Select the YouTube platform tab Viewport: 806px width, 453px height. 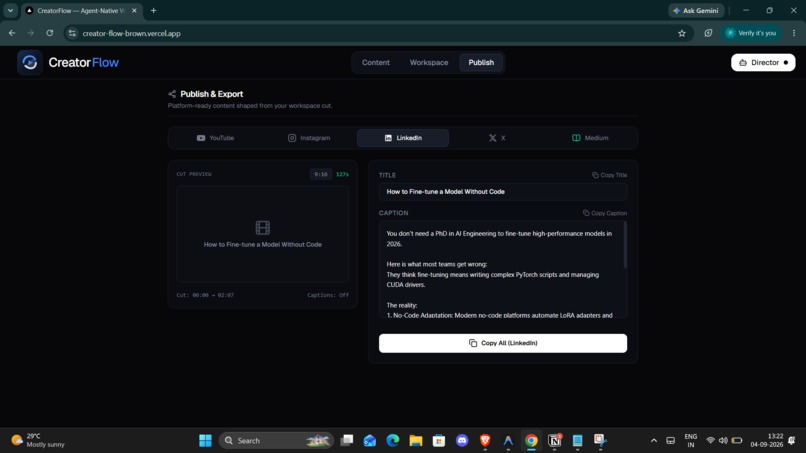(215, 138)
